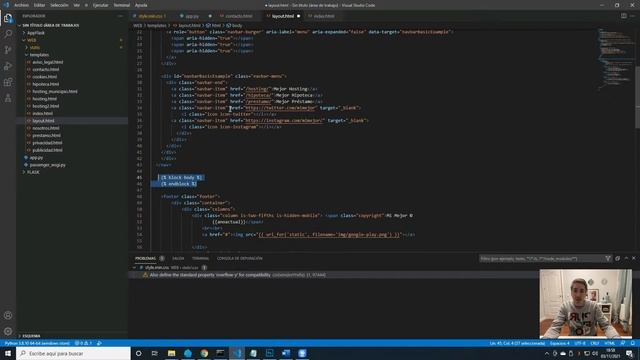The width and height of the screenshot is (640, 360).
Task: Close the bottom panel
Action: pos(633,258)
